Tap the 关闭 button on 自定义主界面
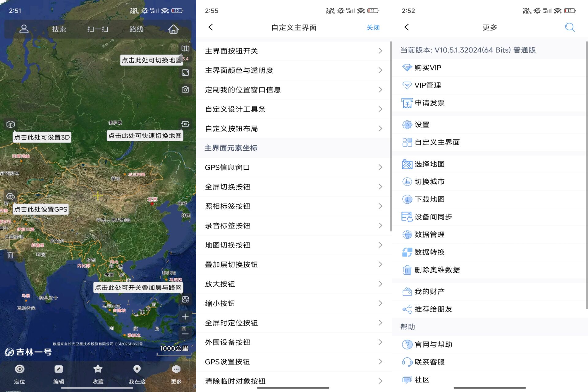 click(x=373, y=27)
